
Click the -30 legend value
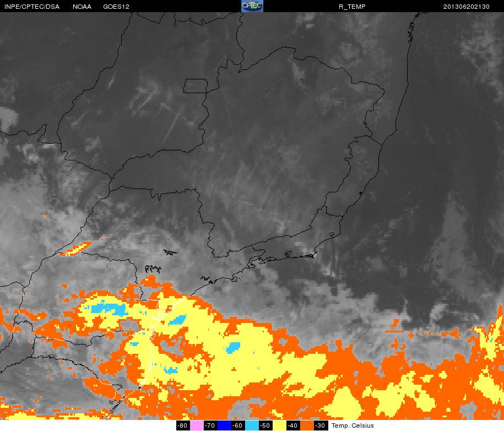point(321,425)
